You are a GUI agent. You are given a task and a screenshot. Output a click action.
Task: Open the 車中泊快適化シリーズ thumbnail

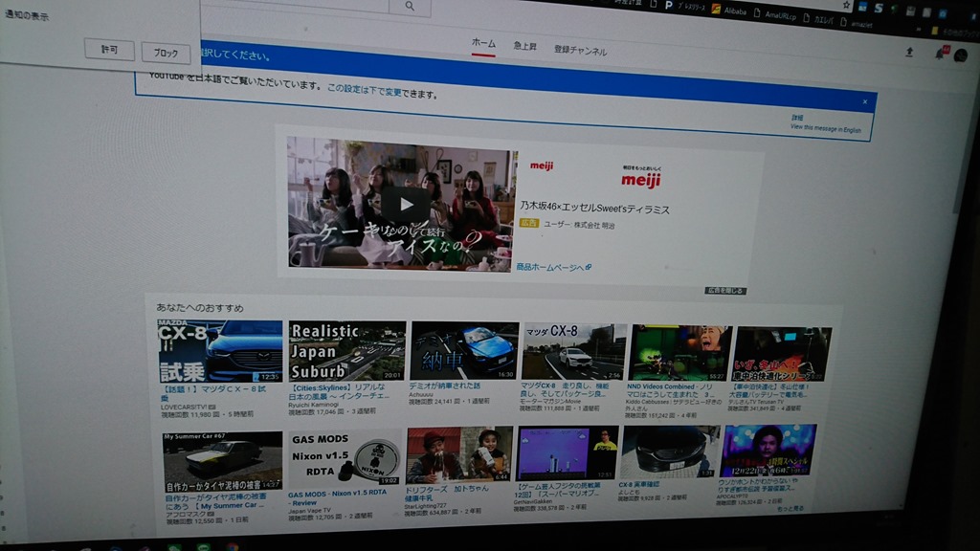tap(781, 354)
